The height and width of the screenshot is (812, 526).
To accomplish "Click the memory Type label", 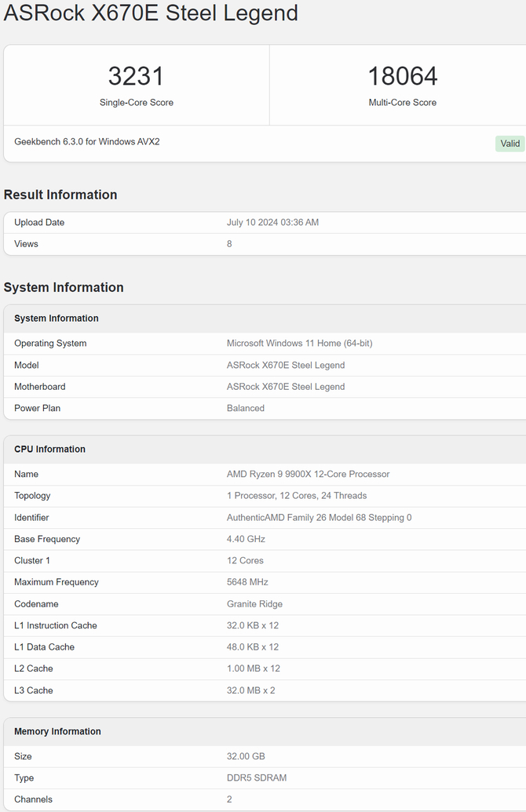I will point(24,777).
